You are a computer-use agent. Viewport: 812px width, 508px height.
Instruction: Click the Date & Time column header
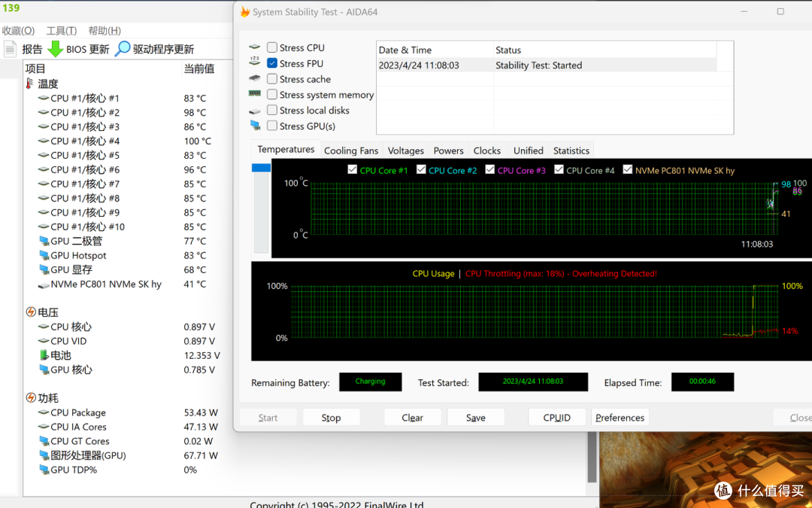tap(435, 50)
